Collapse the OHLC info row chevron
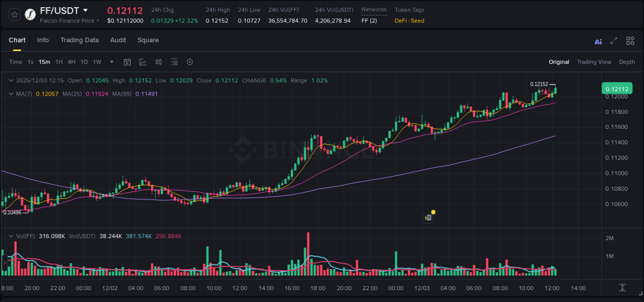644x302 pixels. pos(11,80)
